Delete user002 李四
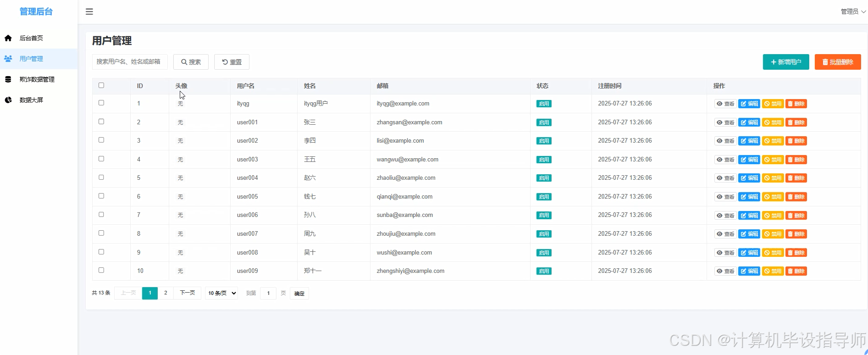The height and width of the screenshot is (355, 868). click(796, 141)
